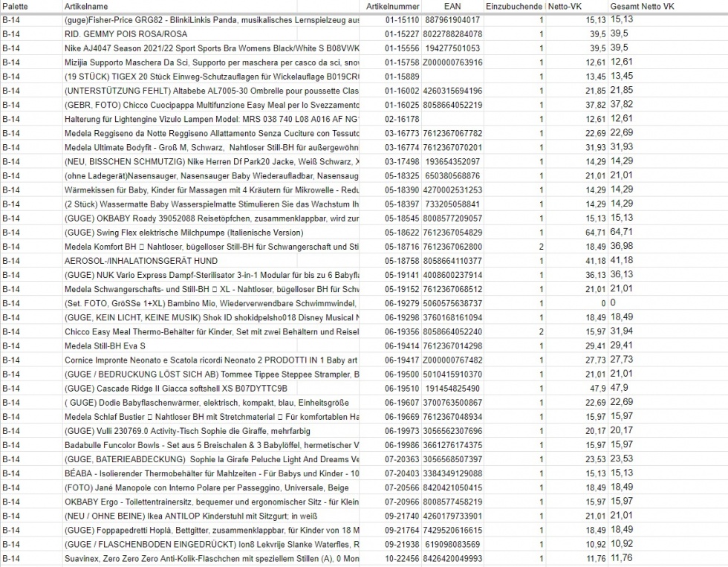Select article number 01-15889
The image size is (728, 567).
402,77
